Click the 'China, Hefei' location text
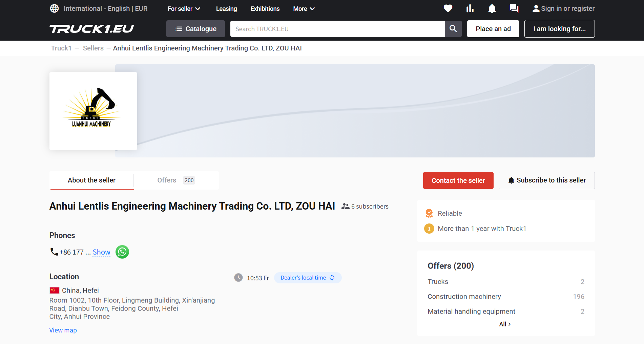The image size is (644, 344). click(80, 291)
